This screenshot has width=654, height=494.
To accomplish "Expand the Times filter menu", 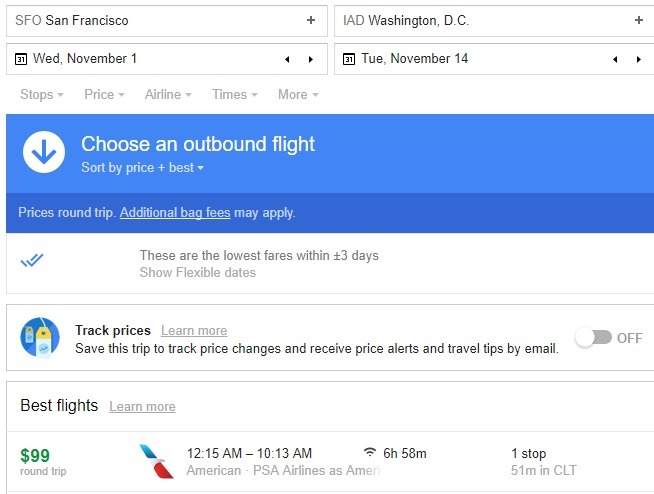I will pos(235,95).
